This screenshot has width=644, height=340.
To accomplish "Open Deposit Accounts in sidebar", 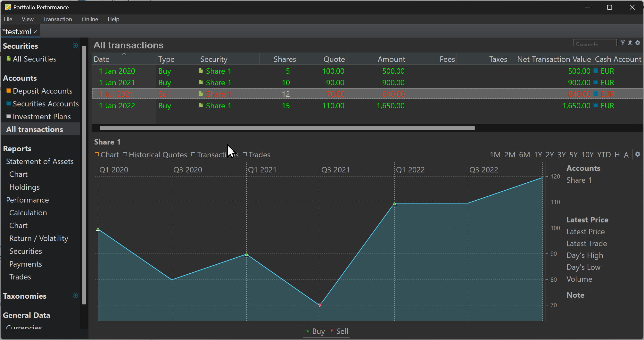I will pyautogui.click(x=43, y=91).
